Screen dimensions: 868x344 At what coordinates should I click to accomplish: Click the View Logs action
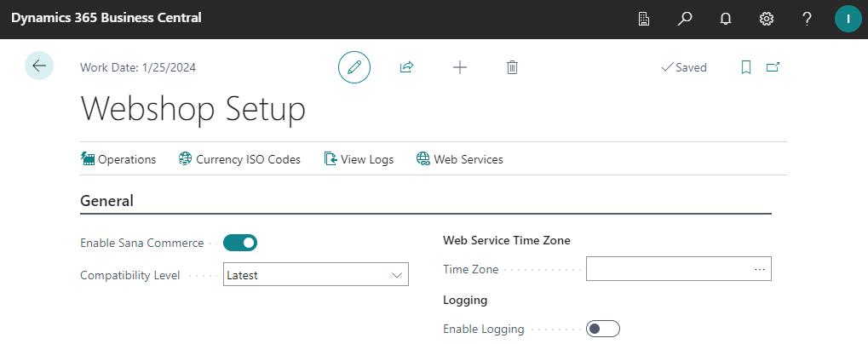(359, 159)
